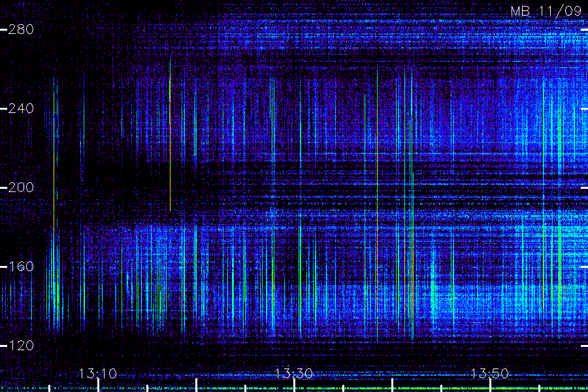Click the time tick mark under 13:50
The height and width of the screenshot is (392, 588).
(490, 385)
